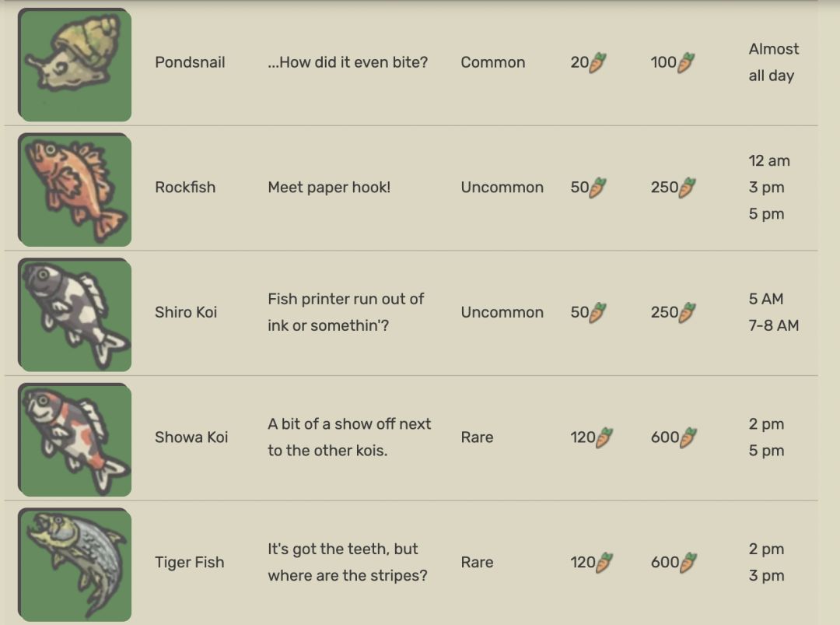
Task: Click the Showa Koi name label
Action: click(x=191, y=437)
